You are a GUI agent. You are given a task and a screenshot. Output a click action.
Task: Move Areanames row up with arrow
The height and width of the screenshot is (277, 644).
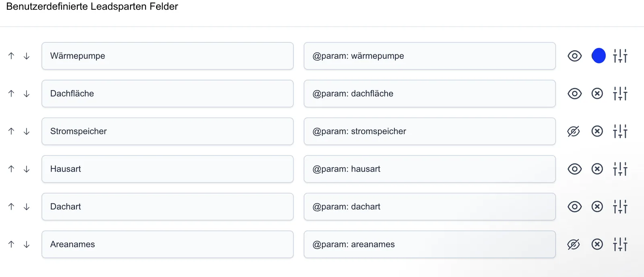click(x=11, y=244)
